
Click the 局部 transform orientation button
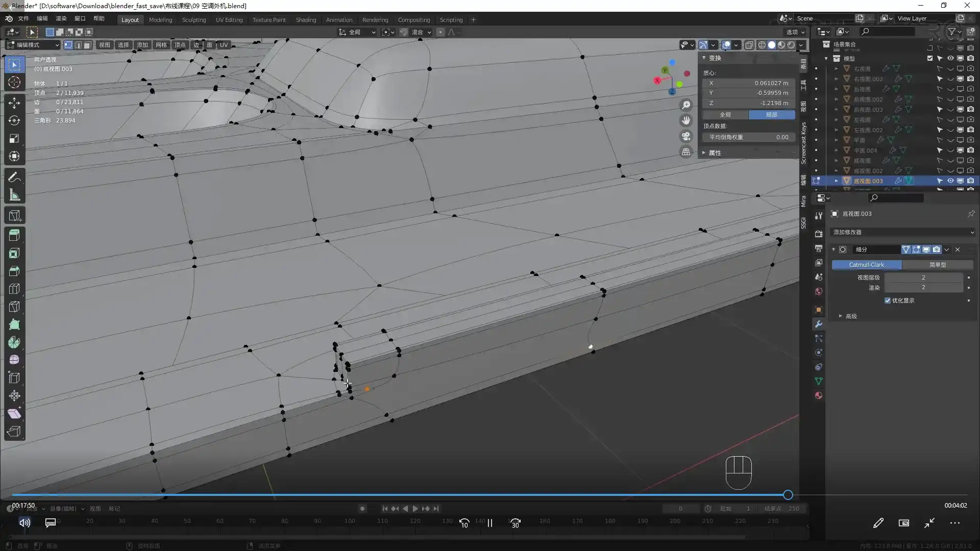(772, 115)
